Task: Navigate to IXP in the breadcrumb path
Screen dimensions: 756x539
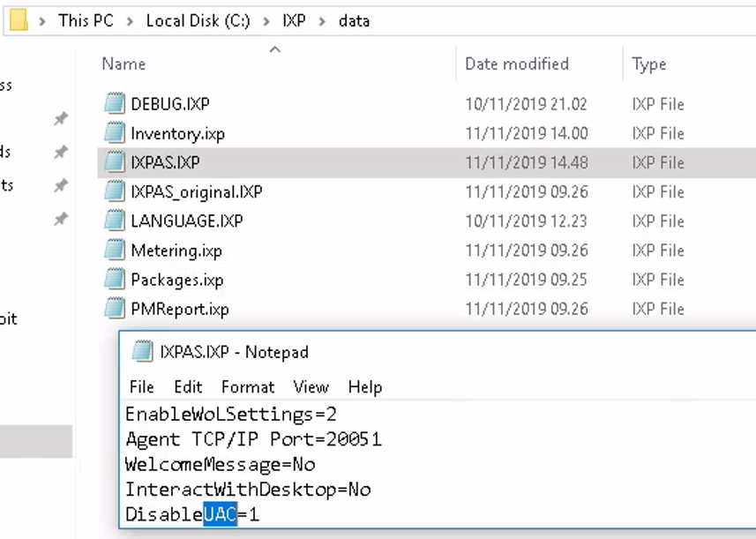Action: [294, 20]
